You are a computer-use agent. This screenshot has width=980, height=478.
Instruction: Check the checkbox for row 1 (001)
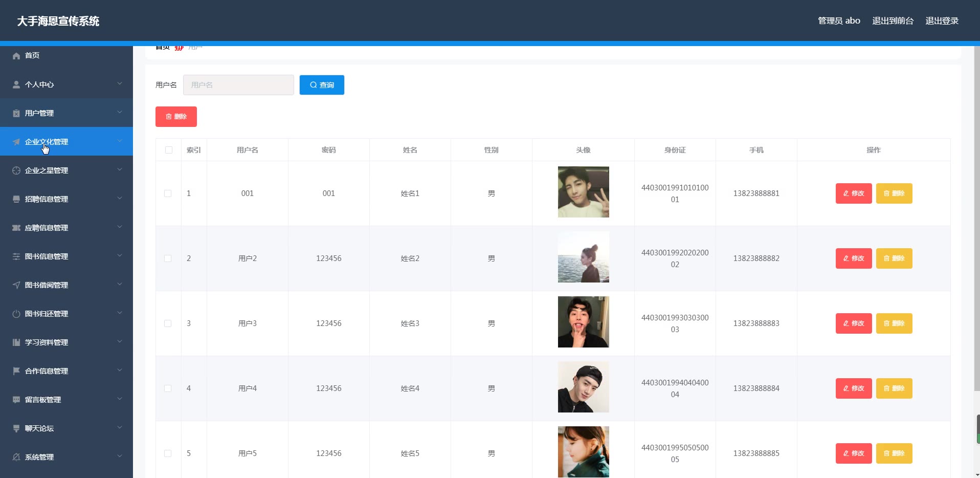pos(168,193)
